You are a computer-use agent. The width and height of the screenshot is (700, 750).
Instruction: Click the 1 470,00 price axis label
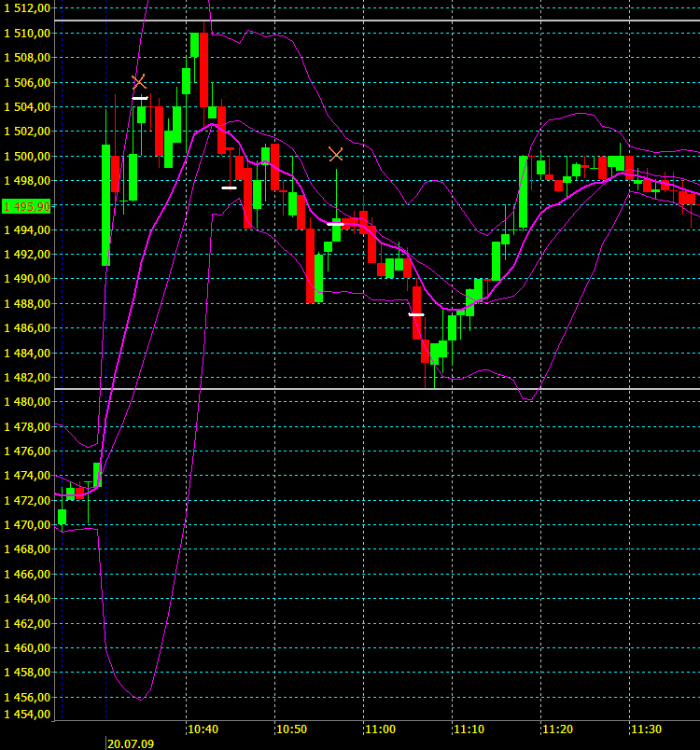tap(27, 524)
